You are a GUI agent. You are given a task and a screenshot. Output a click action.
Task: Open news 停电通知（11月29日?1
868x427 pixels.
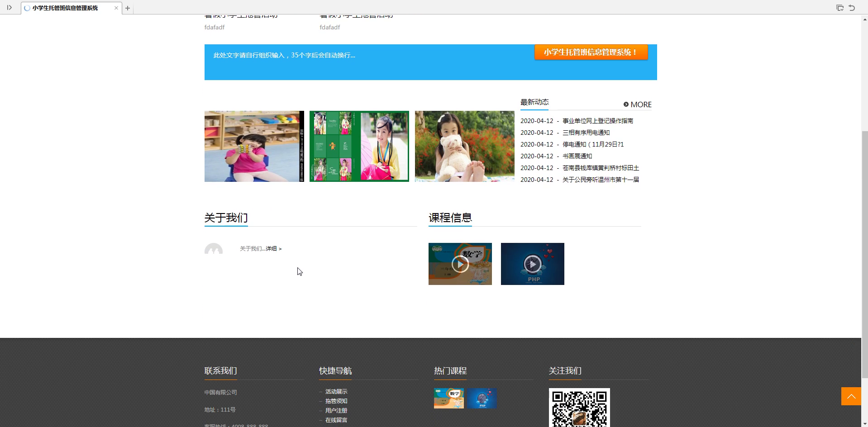pyautogui.click(x=593, y=144)
